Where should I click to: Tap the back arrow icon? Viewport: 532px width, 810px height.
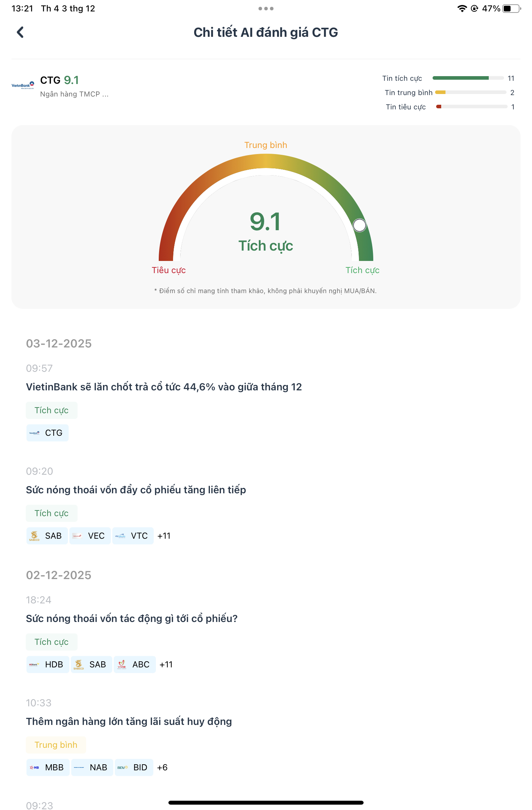click(20, 32)
